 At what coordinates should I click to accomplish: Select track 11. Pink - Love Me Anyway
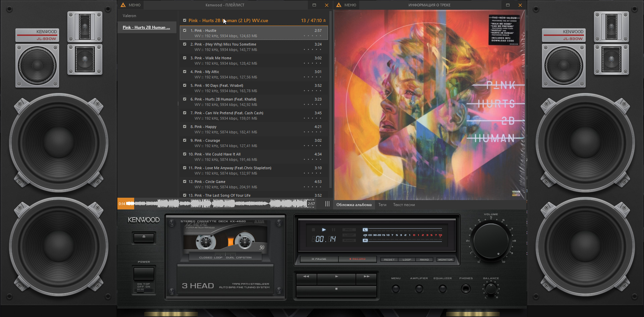click(254, 171)
